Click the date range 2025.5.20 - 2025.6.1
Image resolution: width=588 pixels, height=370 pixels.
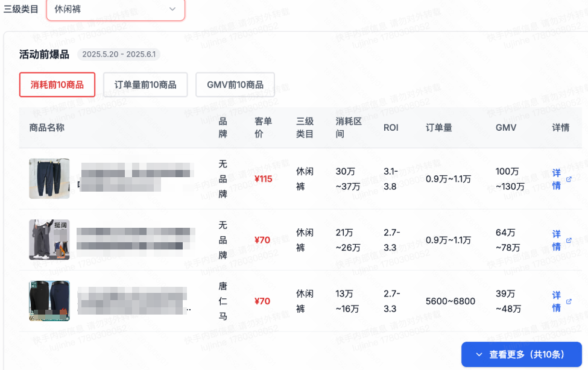point(119,54)
